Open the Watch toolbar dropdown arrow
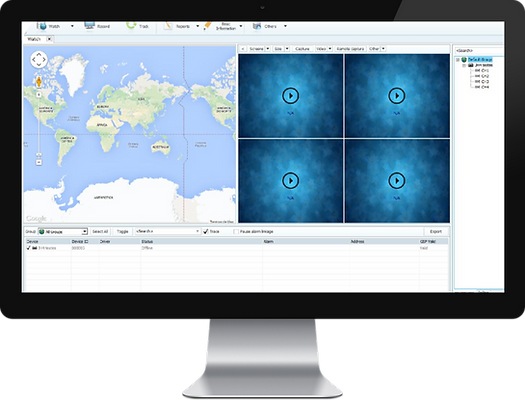The height and width of the screenshot is (400, 525). (72, 26)
